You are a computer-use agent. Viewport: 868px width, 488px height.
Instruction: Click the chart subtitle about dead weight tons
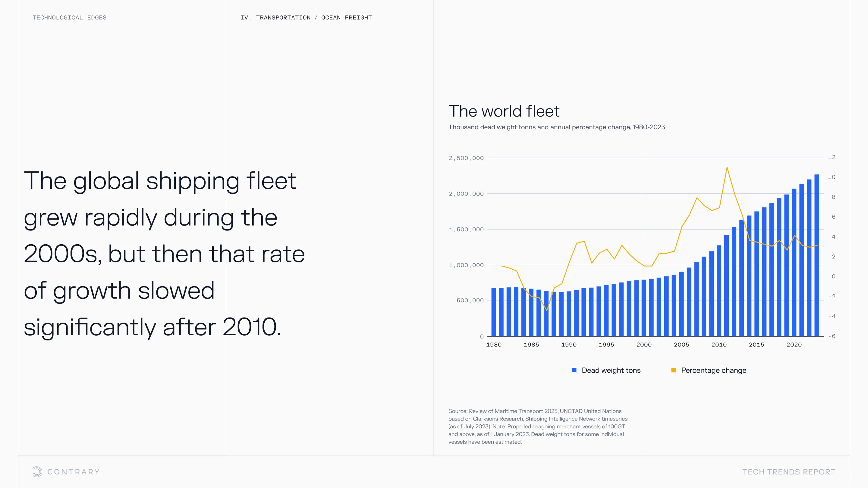[x=556, y=127]
